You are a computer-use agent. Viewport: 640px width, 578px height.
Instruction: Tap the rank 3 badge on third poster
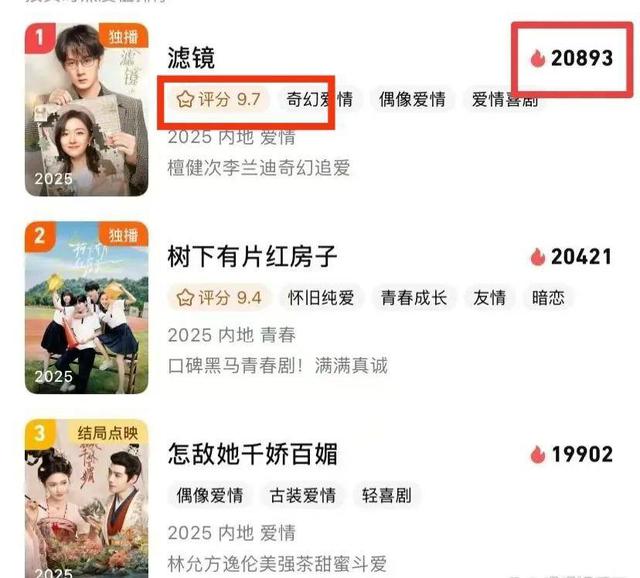pyautogui.click(x=40, y=433)
